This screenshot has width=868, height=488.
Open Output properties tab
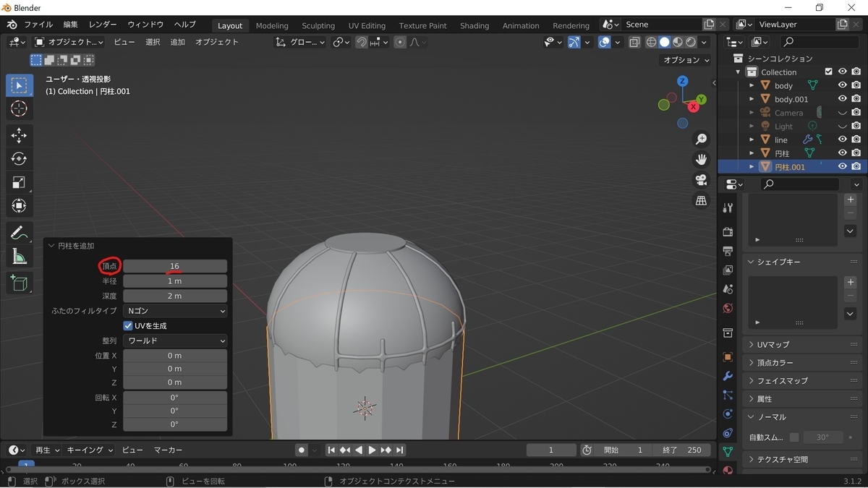(728, 251)
